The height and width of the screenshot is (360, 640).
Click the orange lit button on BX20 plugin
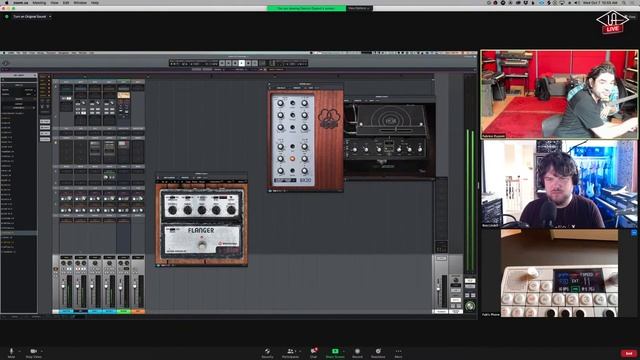(x=292, y=159)
